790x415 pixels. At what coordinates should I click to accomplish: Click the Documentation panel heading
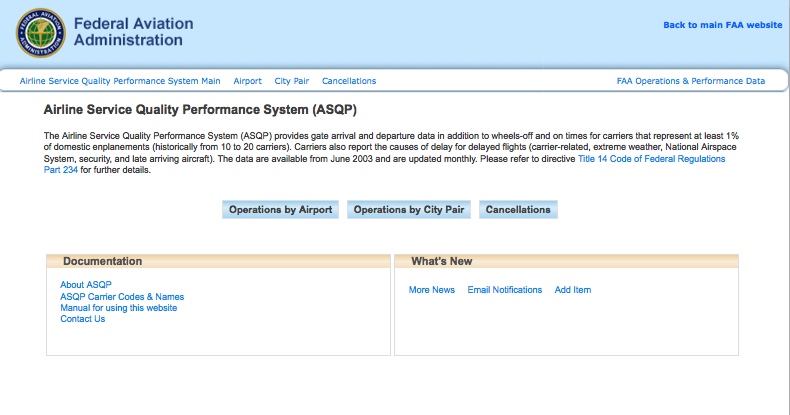tap(103, 261)
